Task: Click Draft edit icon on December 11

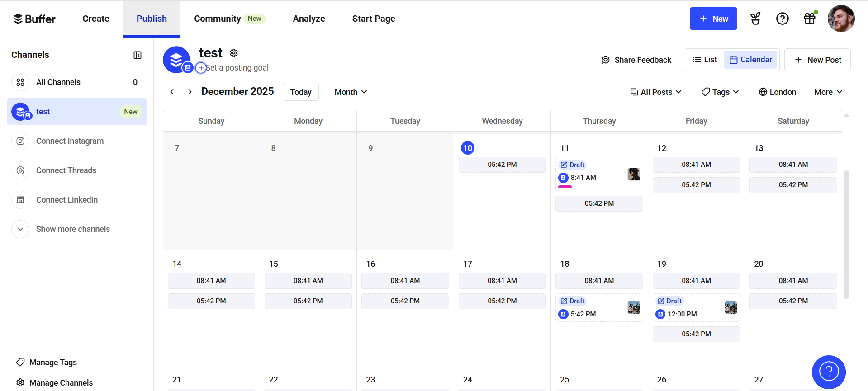Action: click(x=564, y=165)
